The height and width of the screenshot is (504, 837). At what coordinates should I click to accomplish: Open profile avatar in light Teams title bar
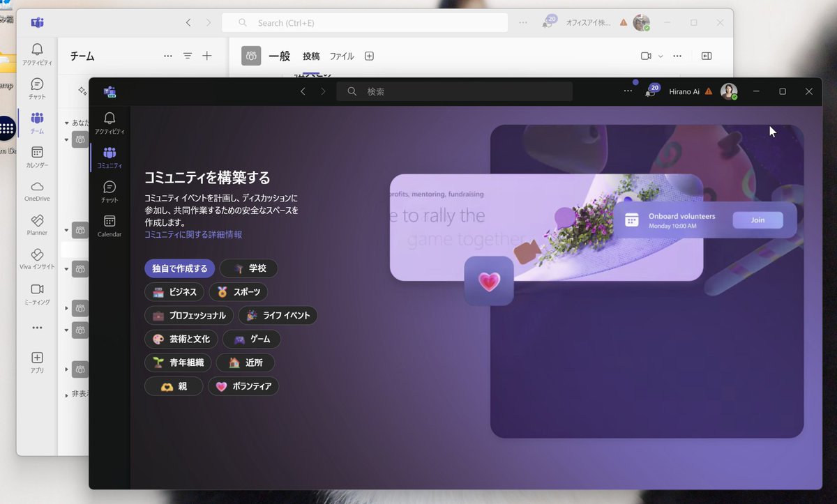(641, 22)
